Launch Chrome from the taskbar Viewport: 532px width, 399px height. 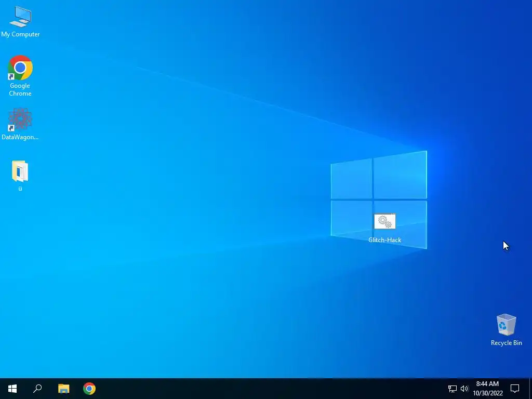[x=89, y=389]
